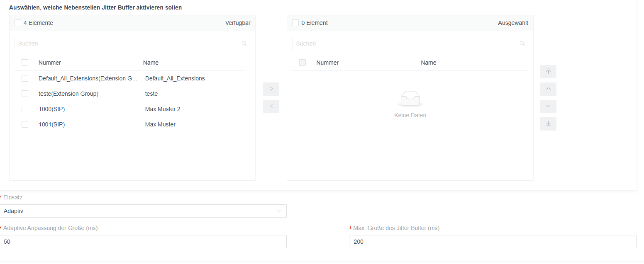Click the 'teste' name cell

click(x=151, y=94)
